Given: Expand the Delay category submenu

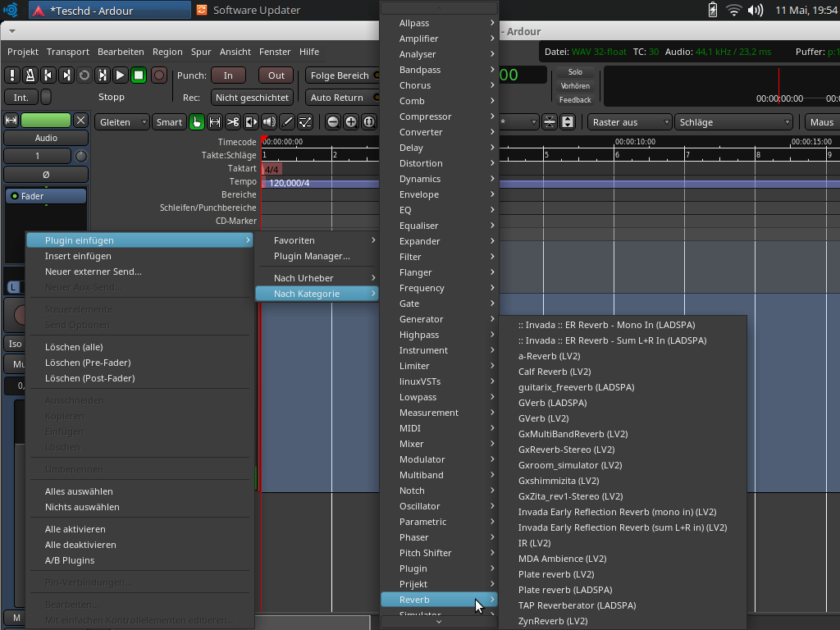Looking at the screenshot, I should pos(440,148).
